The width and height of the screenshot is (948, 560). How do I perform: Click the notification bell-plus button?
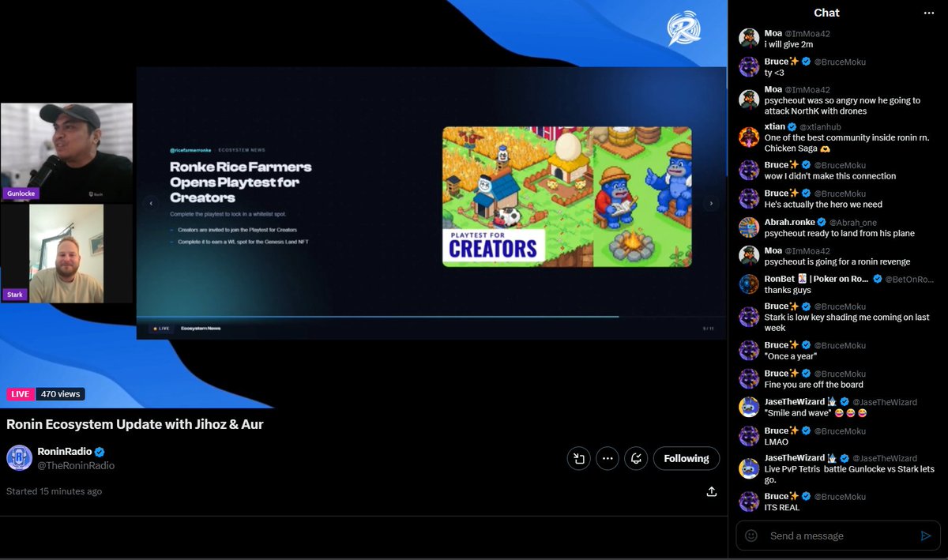point(635,458)
